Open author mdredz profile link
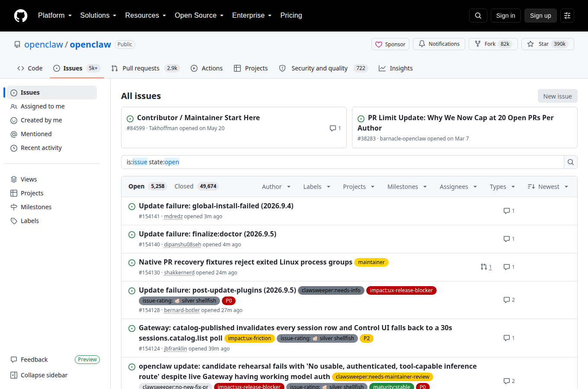588x389 pixels. click(x=173, y=217)
